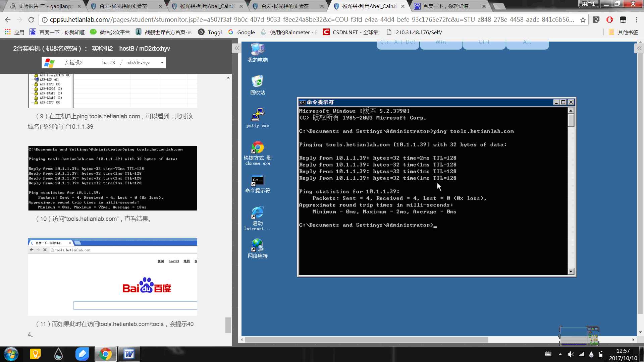Click the taskbar clock showing 12:57
This screenshot has width=644, height=362.
(623, 351)
